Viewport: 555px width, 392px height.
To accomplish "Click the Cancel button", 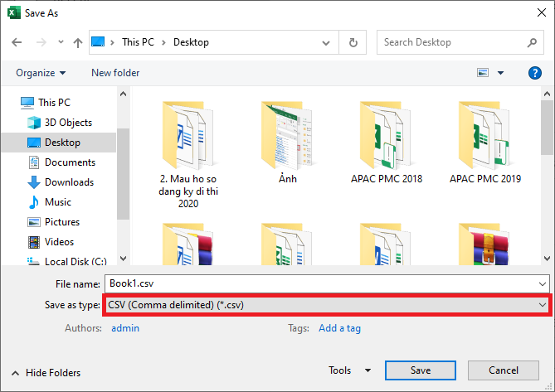I will click(x=504, y=370).
